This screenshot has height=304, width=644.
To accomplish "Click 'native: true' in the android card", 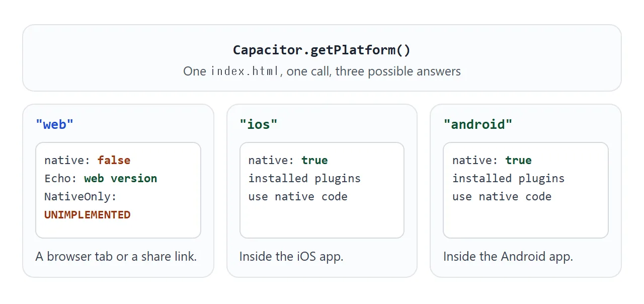I will [x=492, y=161].
